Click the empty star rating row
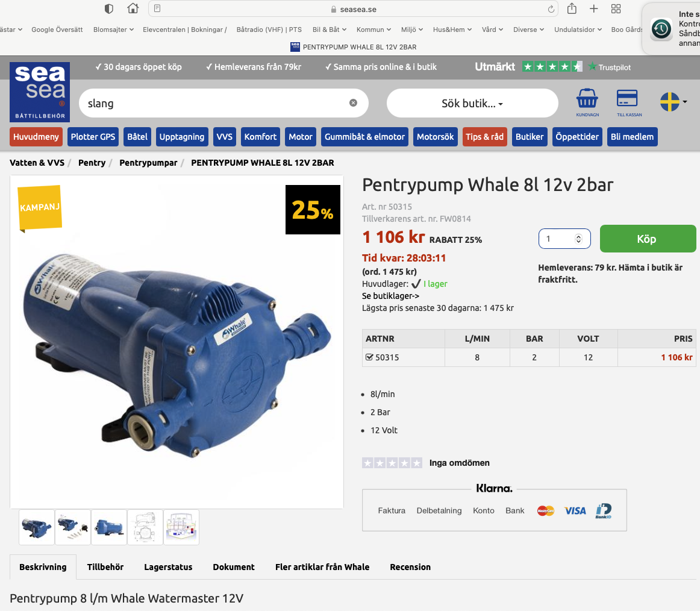The height and width of the screenshot is (611, 700). [x=392, y=463]
